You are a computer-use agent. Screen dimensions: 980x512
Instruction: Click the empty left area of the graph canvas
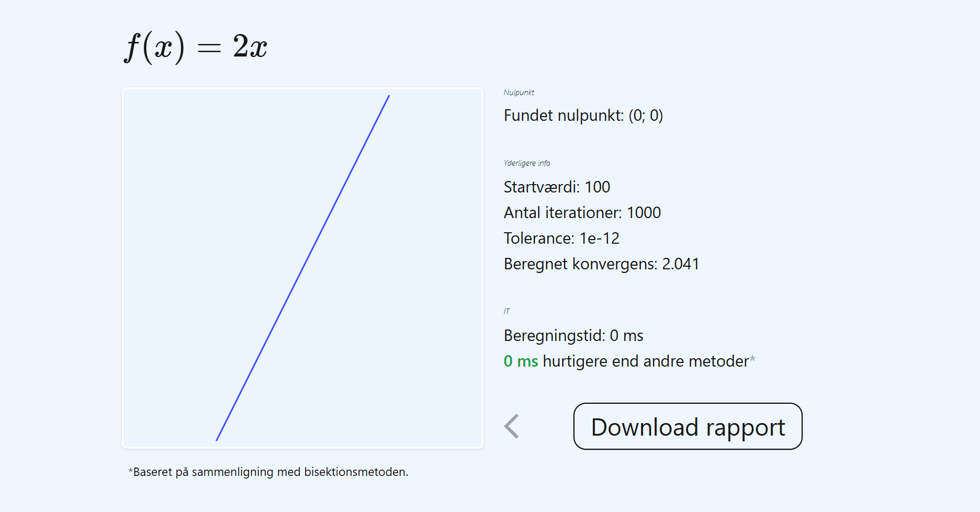[167, 209]
